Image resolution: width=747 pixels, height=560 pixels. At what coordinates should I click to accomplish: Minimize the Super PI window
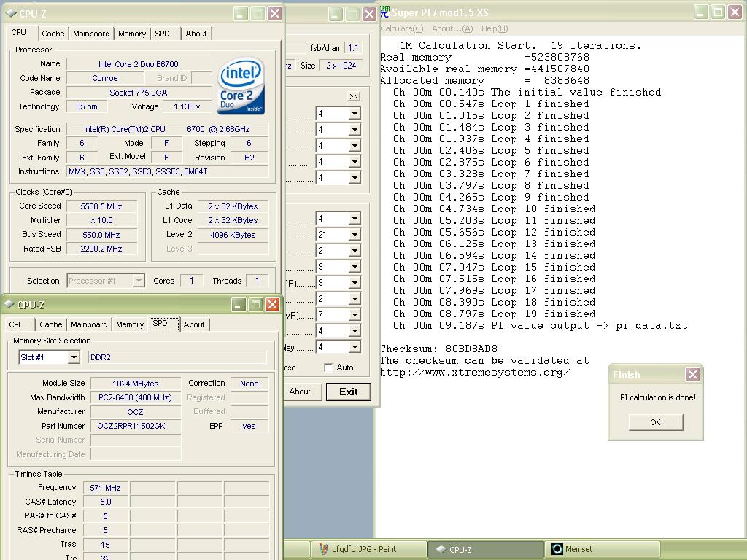[x=700, y=12]
